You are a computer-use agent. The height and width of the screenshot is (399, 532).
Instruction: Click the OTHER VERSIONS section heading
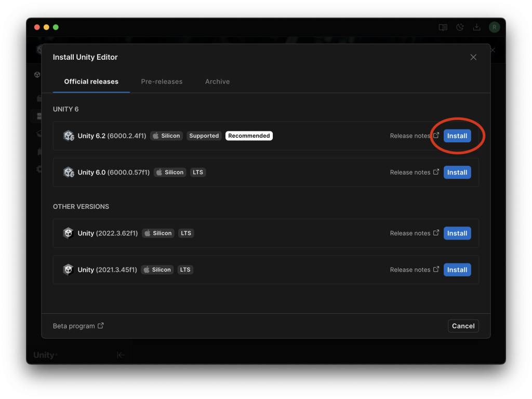(81, 207)
